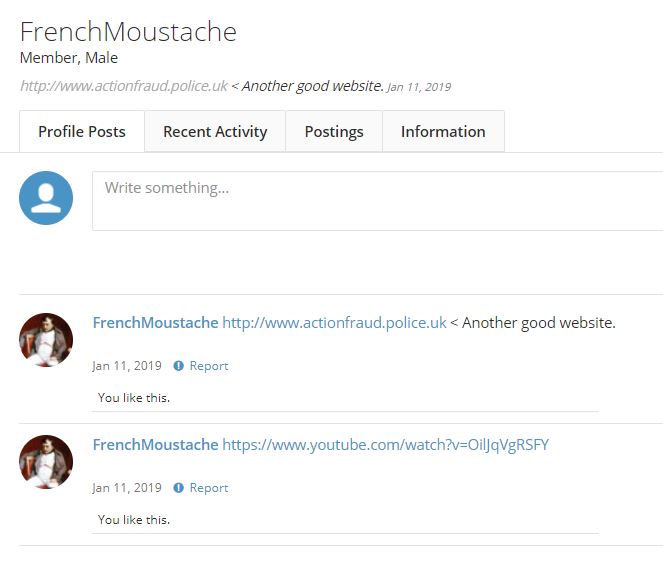Click the default blue user avatar icon

pyautogui.click(x=46, y=198)
